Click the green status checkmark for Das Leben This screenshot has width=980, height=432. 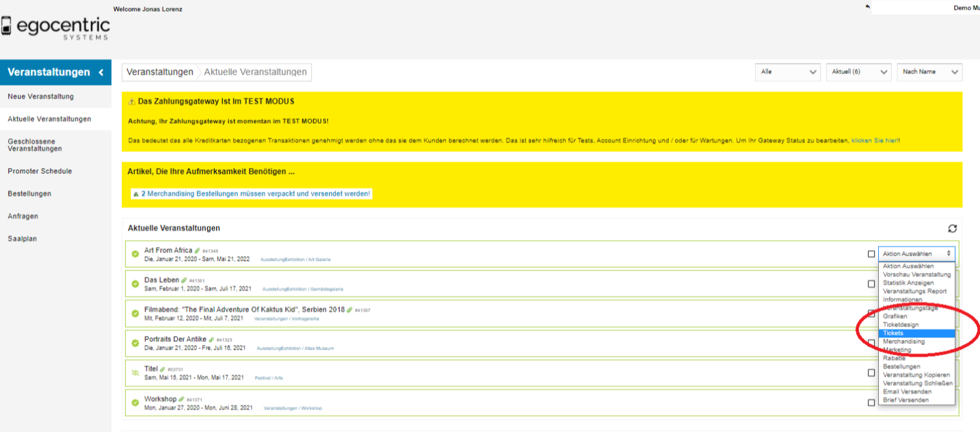click(135, 283)
